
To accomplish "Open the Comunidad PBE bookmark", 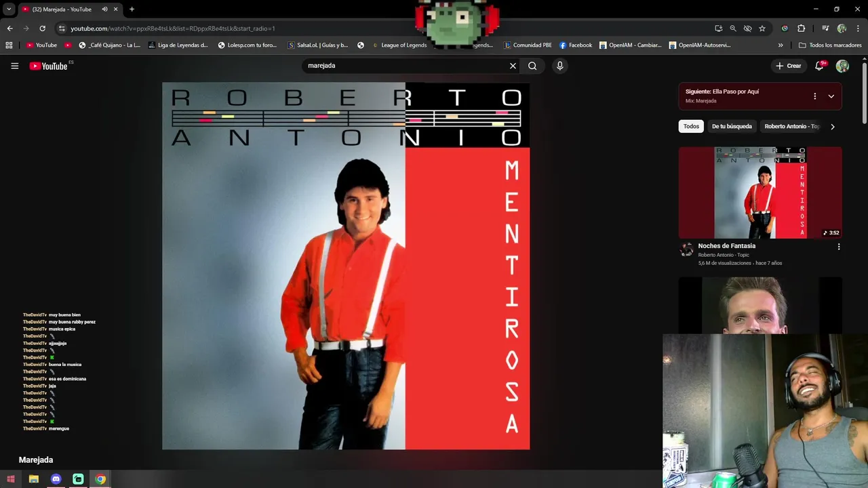I will pyautogui.click(x=528, y=45).
